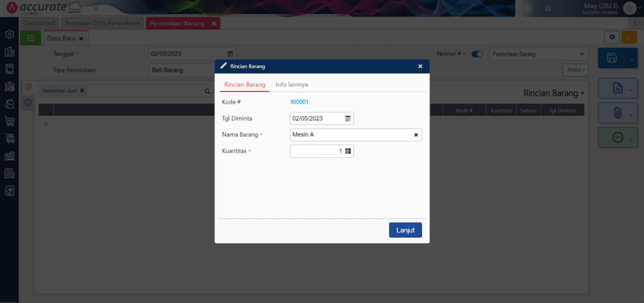
Task: Open item code link 100001
Action: click(299, 102)
